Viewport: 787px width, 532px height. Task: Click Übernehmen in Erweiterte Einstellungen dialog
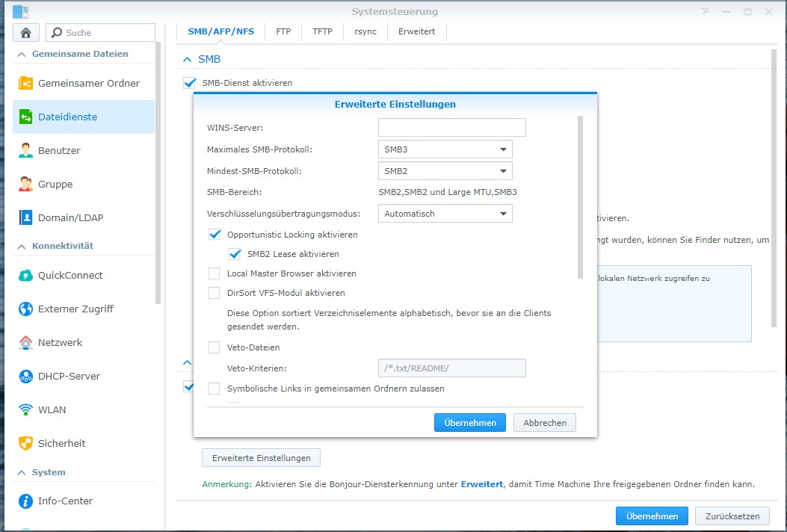pyautogui.click(x=470, y=423)
